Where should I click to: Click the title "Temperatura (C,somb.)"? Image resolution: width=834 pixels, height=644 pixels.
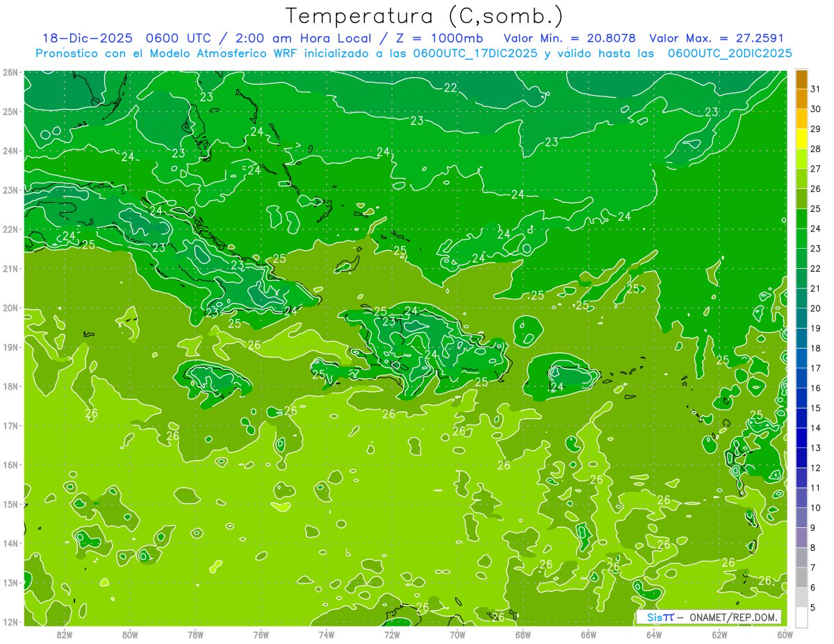425,15
